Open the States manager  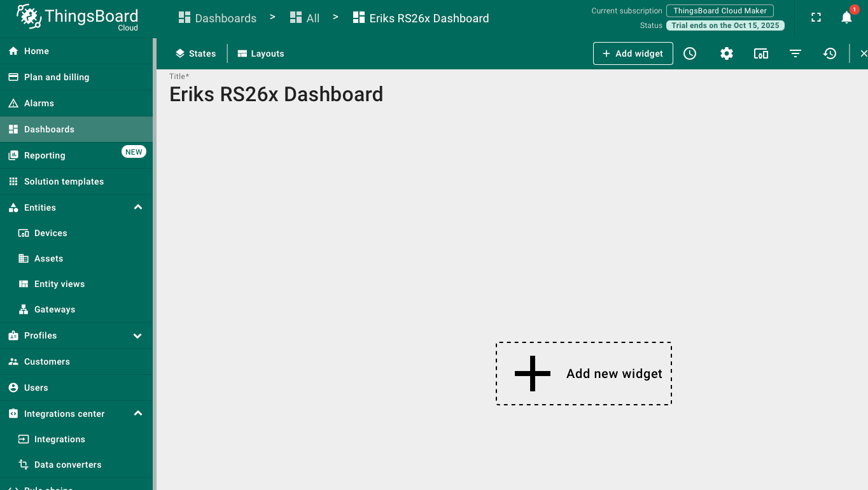(x=196, y=54)
